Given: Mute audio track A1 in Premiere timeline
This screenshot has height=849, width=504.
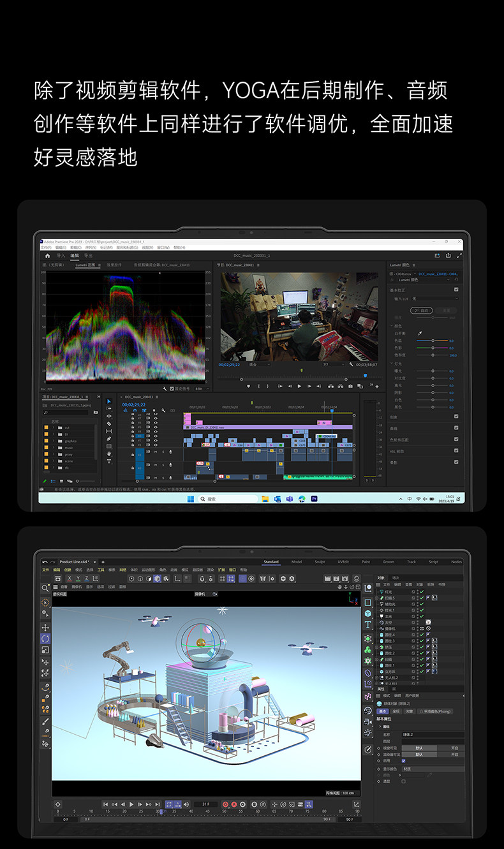Looking at the screenshot, I should pyautogui.click(x=154, y=452).
